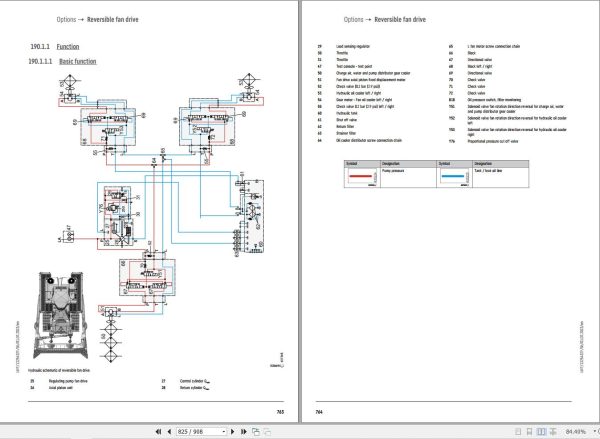
Task: Click the underlined 'Function' heading
Action: (x=68, y=47)
